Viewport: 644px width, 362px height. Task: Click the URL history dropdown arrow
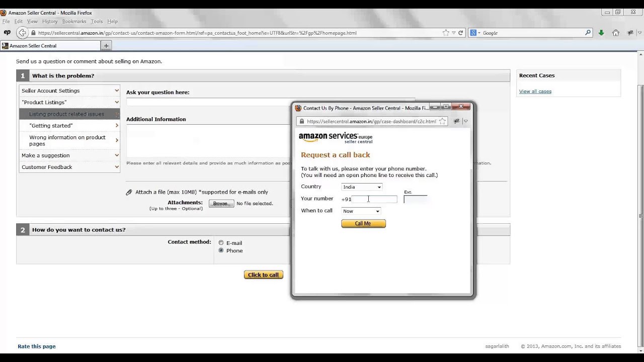[453, 33]
